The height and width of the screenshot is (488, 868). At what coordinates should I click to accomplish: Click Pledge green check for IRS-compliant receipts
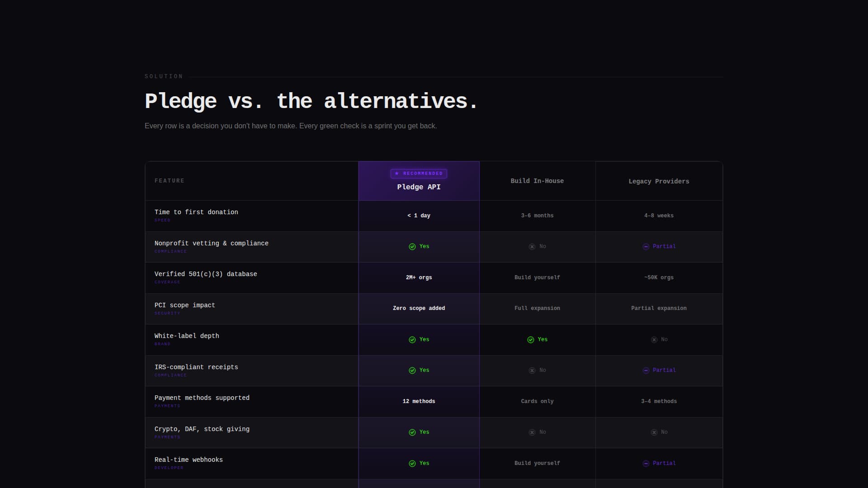(x=412, y=371)
